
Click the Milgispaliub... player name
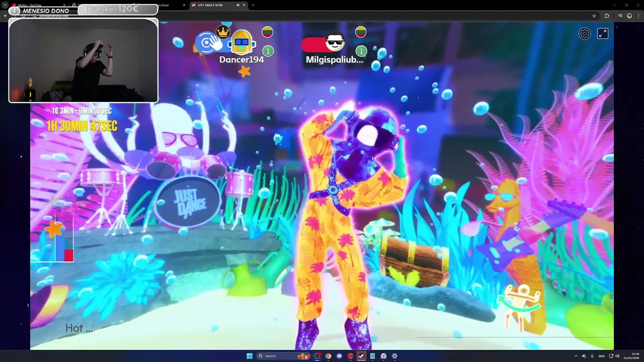point(335,59)
